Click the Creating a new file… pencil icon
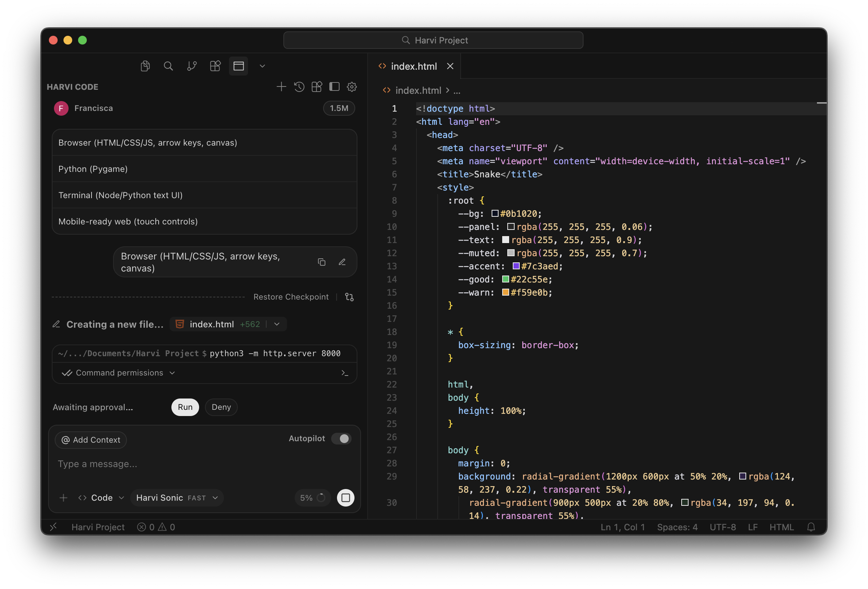This screenshot has height=589, width=868. [x=57, y=324]
